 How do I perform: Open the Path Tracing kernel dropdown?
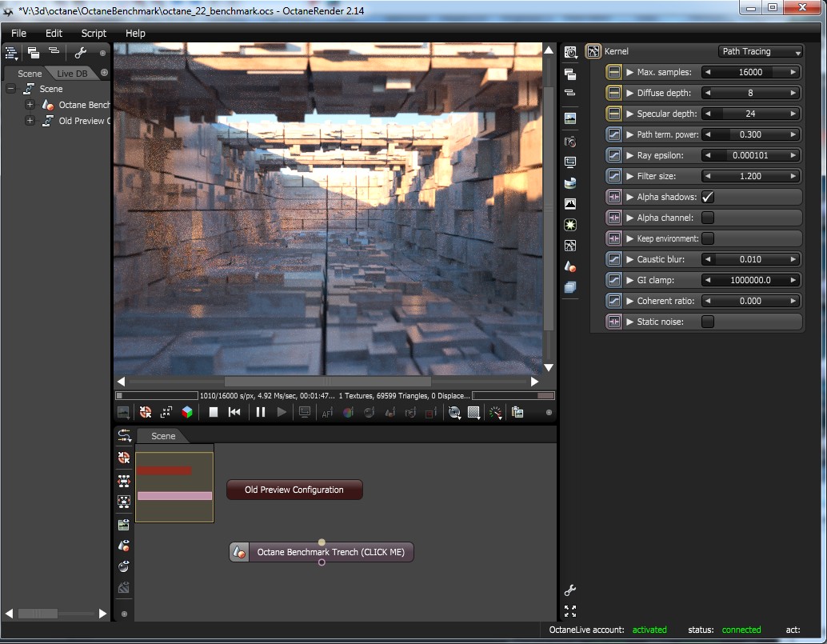click(761, 51)
